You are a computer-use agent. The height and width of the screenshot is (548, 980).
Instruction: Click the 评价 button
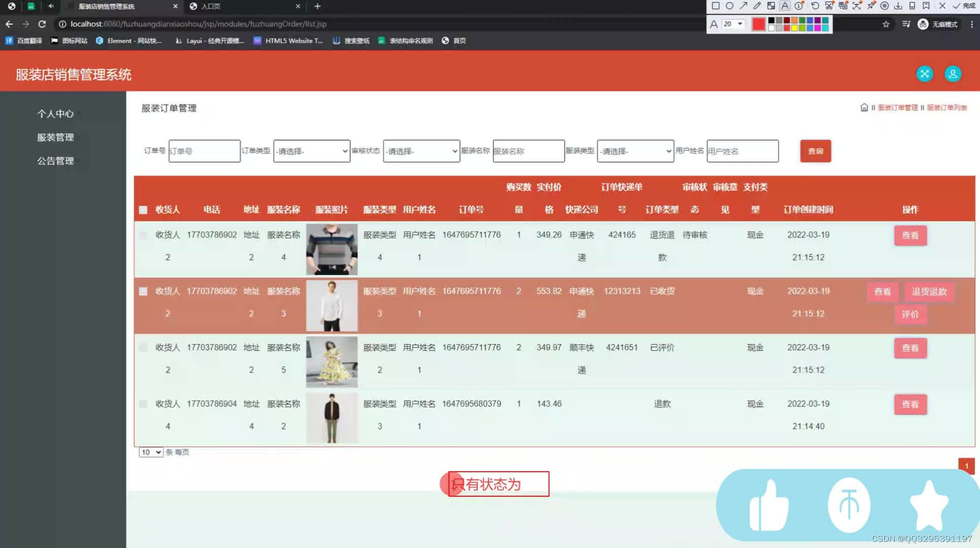(910, 314)
